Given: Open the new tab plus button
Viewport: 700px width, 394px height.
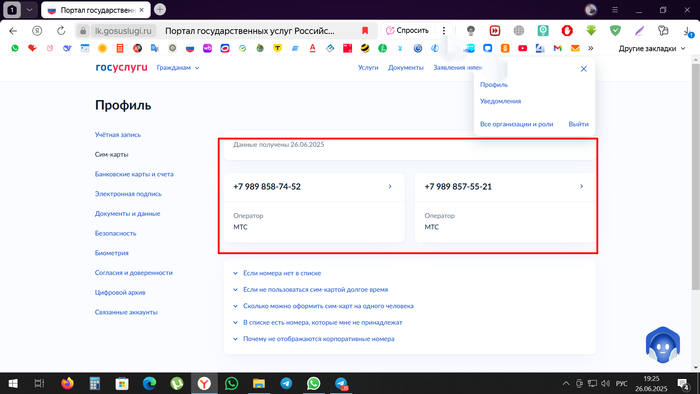Looking at the screenshot, I should [160, 9].
